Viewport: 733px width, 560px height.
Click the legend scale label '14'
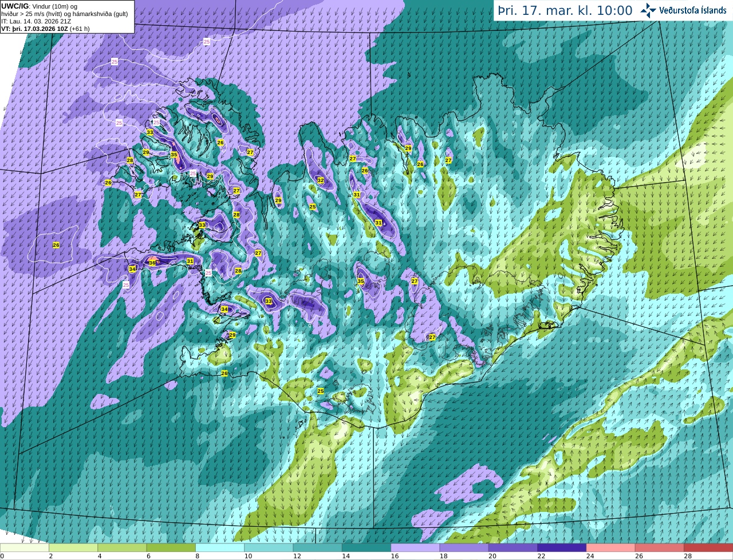(x=346, y=556)
